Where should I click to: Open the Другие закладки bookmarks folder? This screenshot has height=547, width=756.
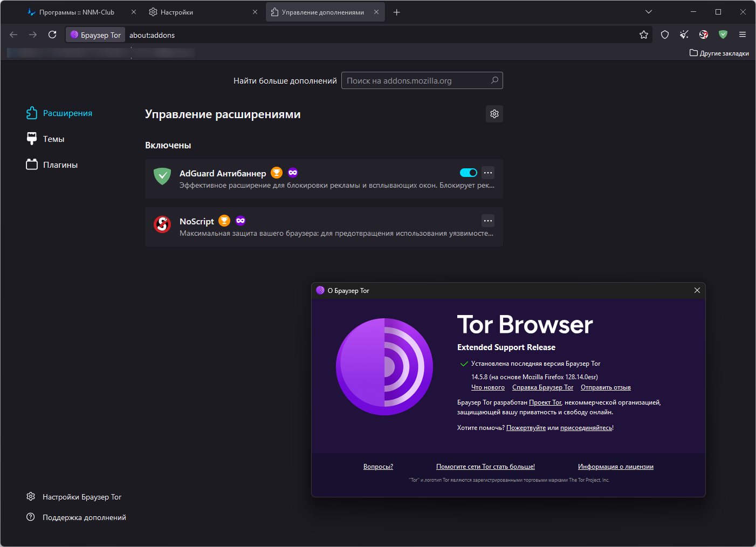coord(719,53)
